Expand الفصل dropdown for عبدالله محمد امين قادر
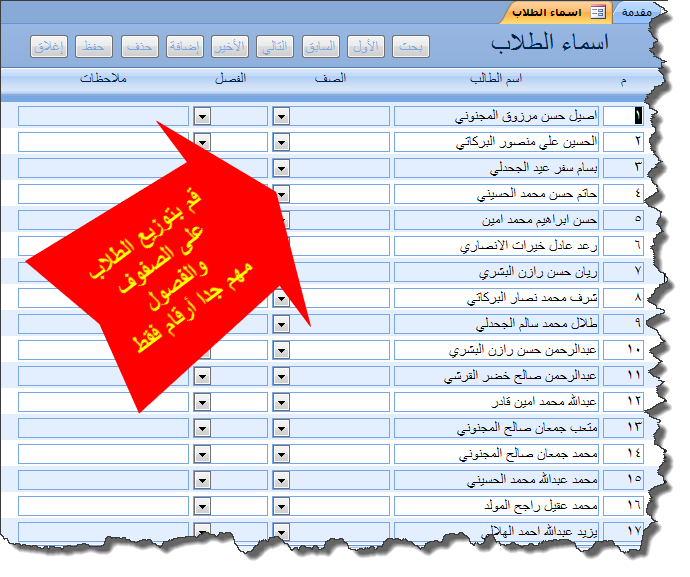The image size is (690, 577). pyautogui.click(x=203, y=402)
